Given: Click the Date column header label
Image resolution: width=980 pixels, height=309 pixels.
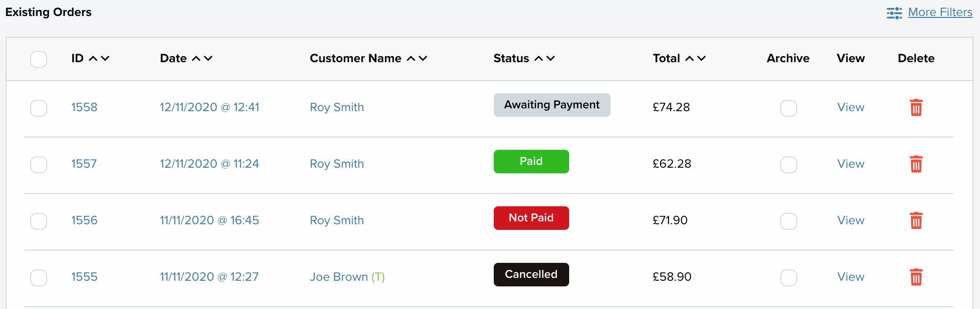Looking at the screenshot, I should click(173, 58).
